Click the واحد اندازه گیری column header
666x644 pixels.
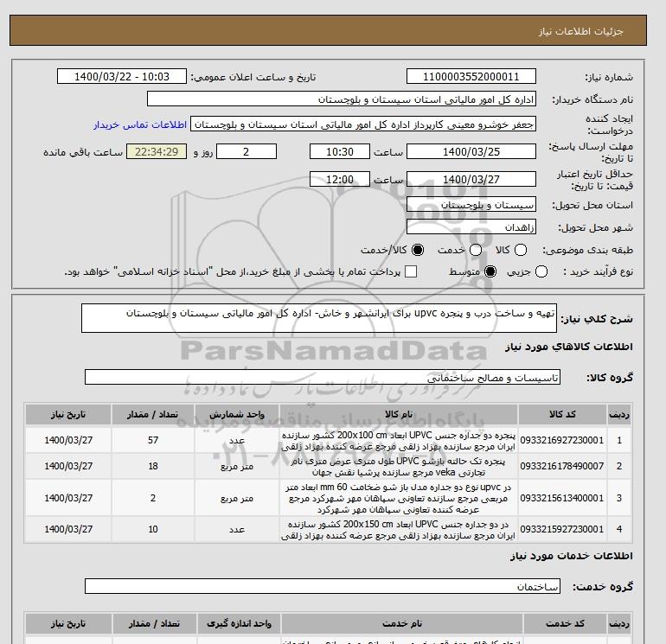(x=239, y=623)
